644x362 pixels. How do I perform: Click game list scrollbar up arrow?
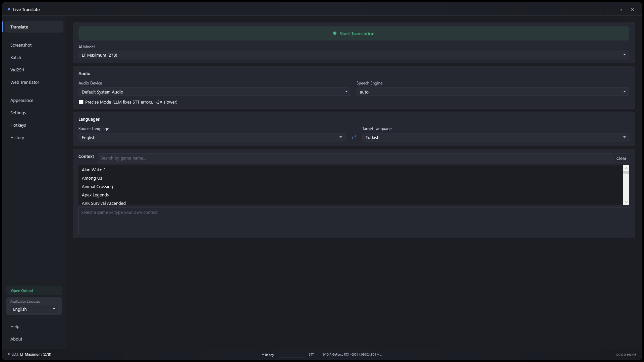pyautogui.click(x=626, y=168)
